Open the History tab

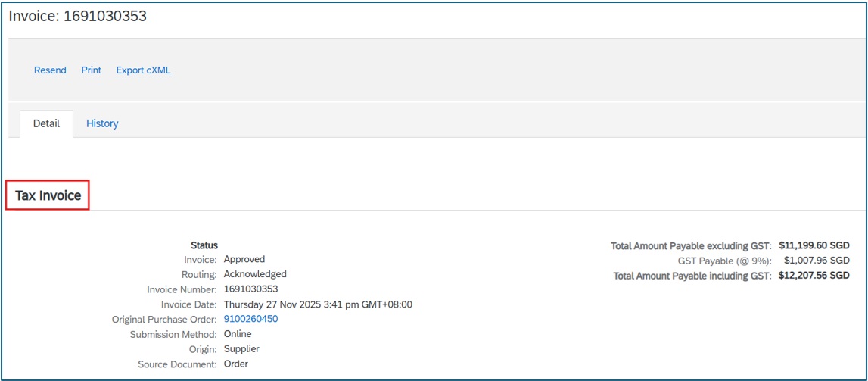click(102, 123)
